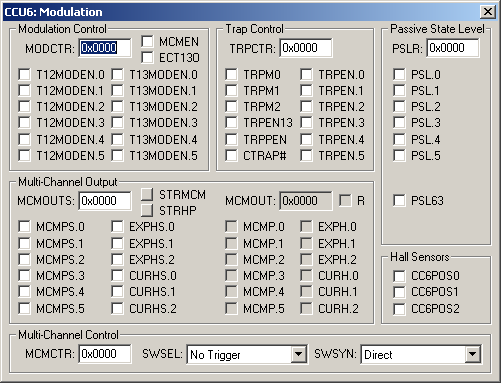Screen dimensions: 501x383
Task: Toggle EXPH.2 checkbox
Action: click(x=306, y=259)
